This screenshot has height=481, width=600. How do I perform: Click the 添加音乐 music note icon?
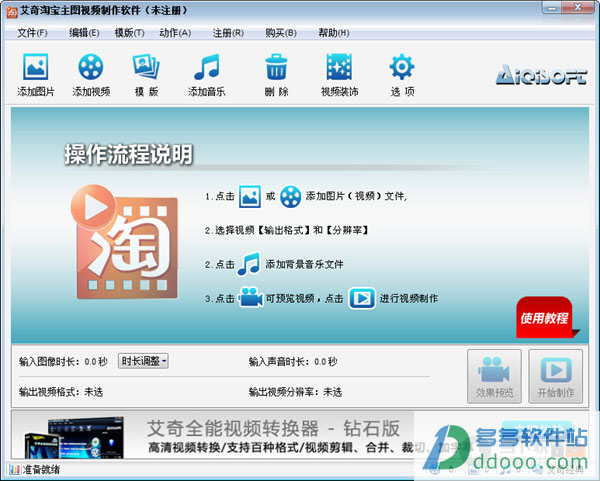tap(207, 67)
